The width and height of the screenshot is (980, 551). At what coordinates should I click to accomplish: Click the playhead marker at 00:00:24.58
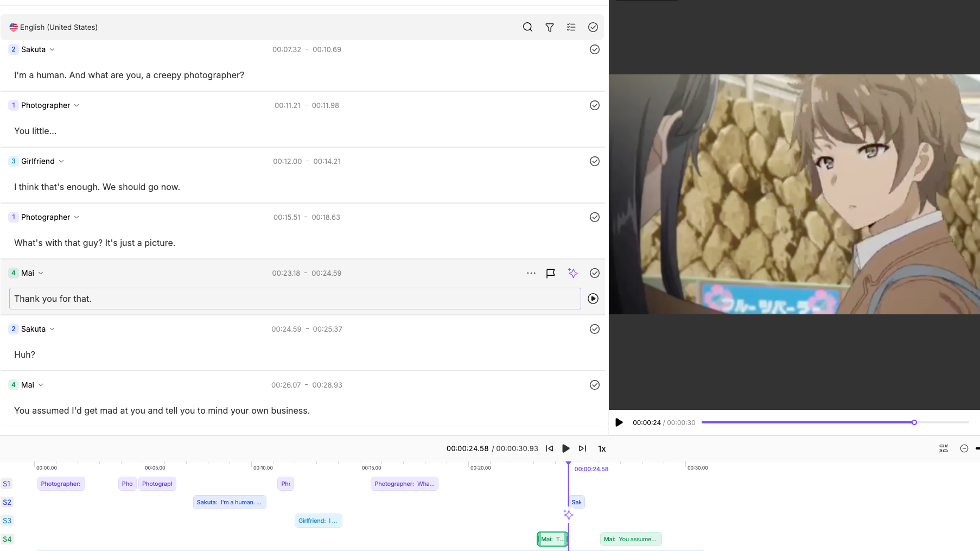tap(568, 464)
